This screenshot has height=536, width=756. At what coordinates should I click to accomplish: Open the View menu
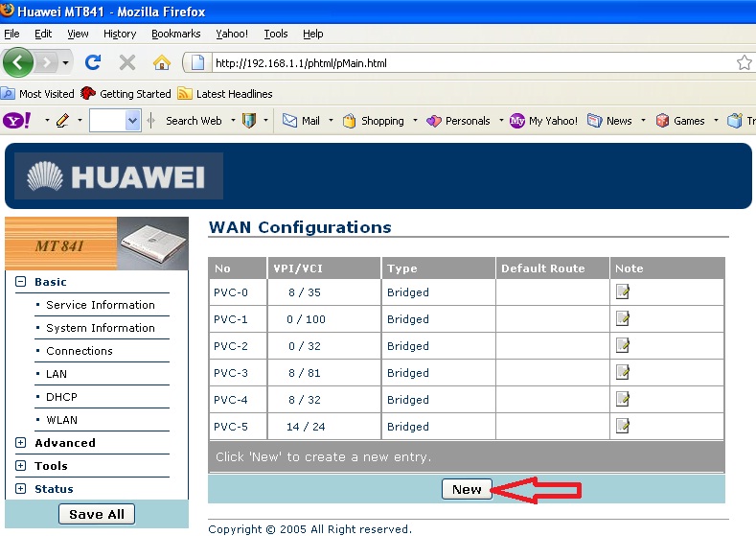(x=78, y=34)
